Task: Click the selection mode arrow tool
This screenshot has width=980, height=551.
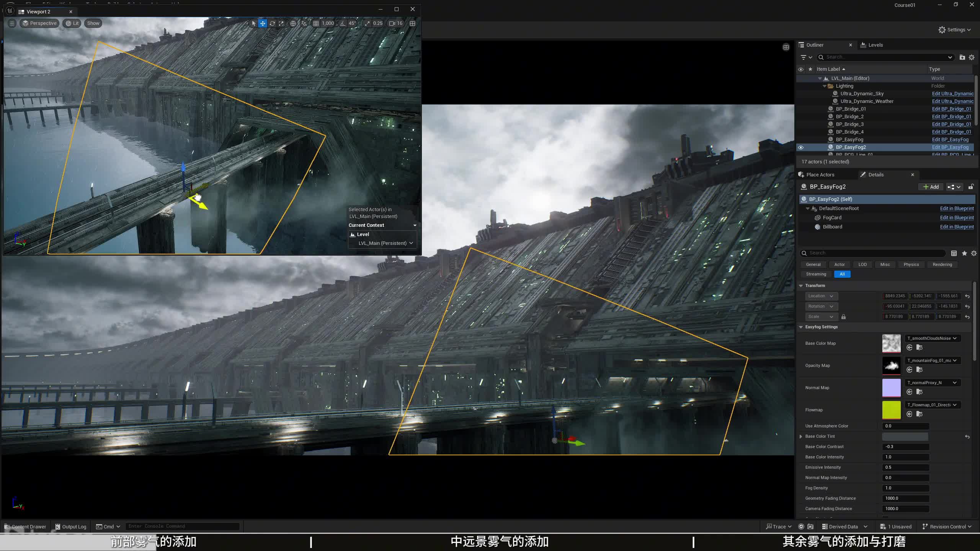Action: click(253, 23)
